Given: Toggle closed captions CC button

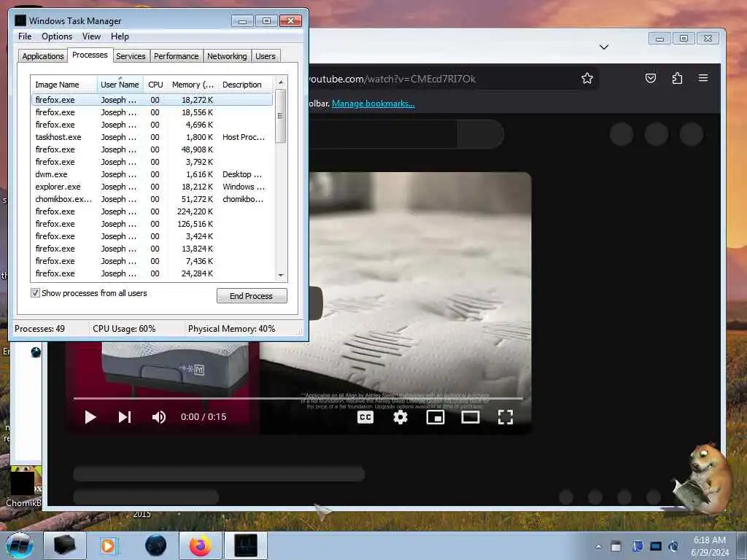Looking at the screenshot, I should point(365,417).
